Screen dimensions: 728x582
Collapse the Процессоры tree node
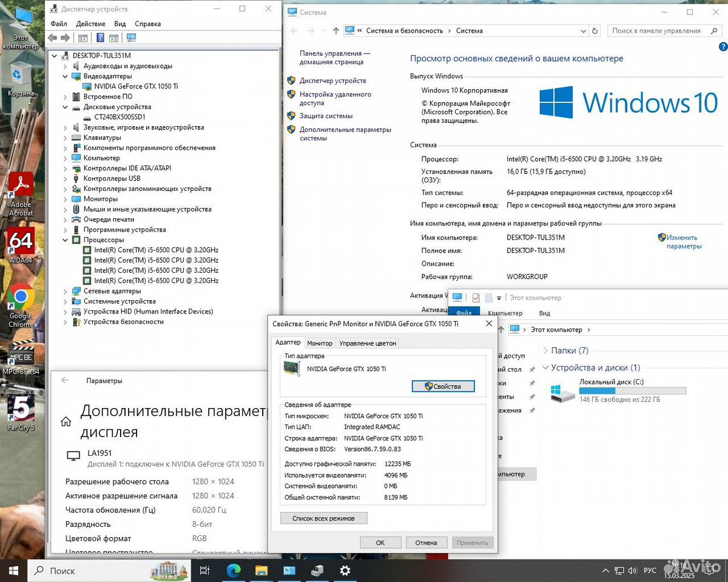66,240
